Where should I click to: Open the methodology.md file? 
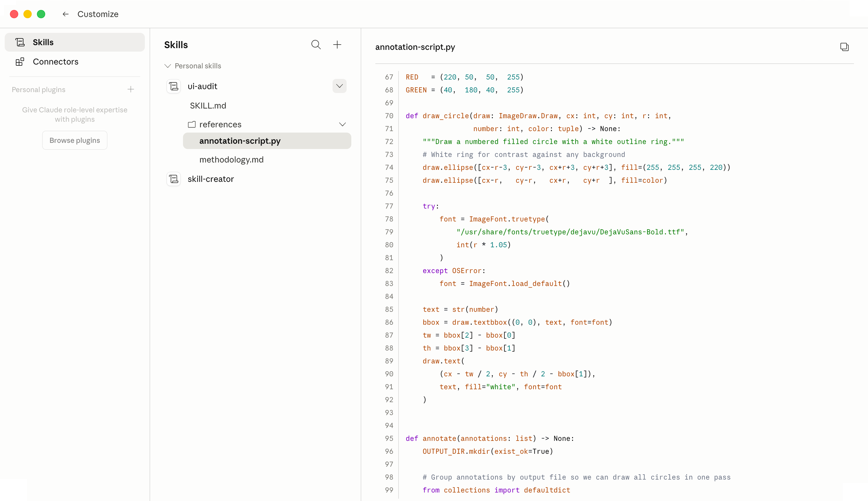pos(231,160)
